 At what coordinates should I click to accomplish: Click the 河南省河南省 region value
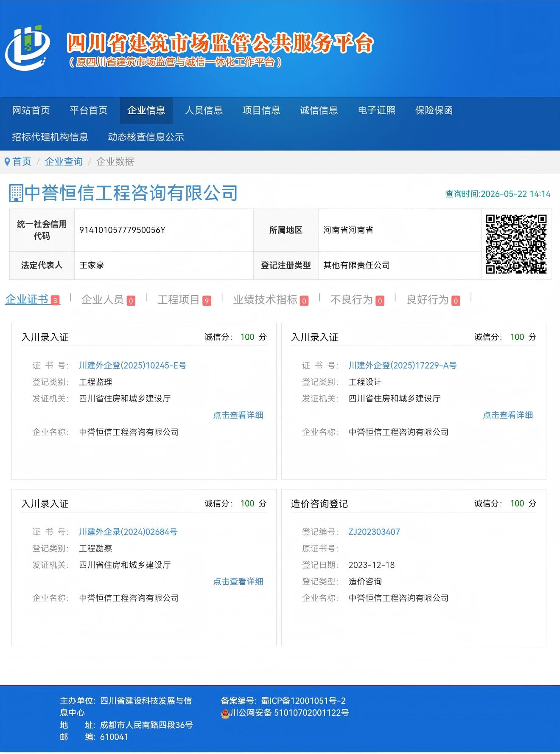(348, 230)
